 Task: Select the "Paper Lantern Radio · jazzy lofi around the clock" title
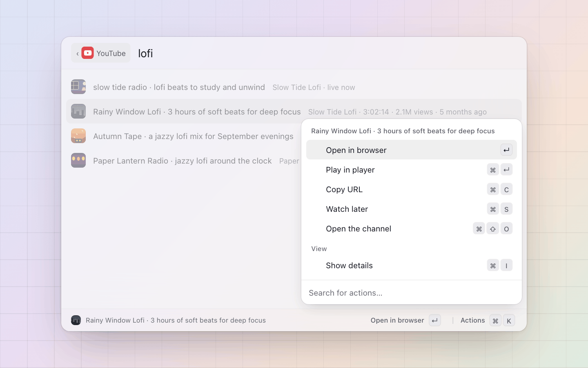[183, 161]
